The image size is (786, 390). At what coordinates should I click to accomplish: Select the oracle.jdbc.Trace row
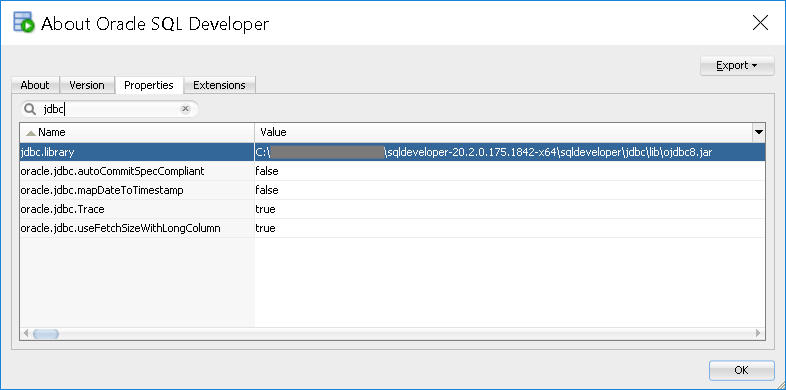392,209
